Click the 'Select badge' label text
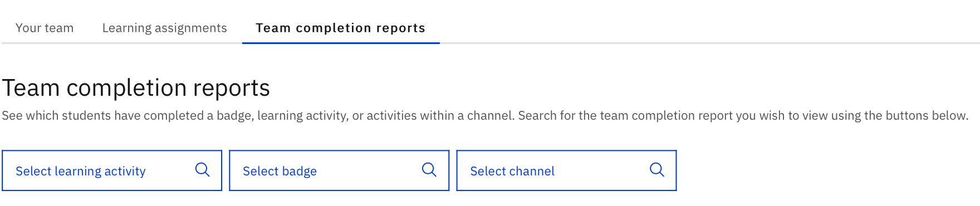 point(280,171)
